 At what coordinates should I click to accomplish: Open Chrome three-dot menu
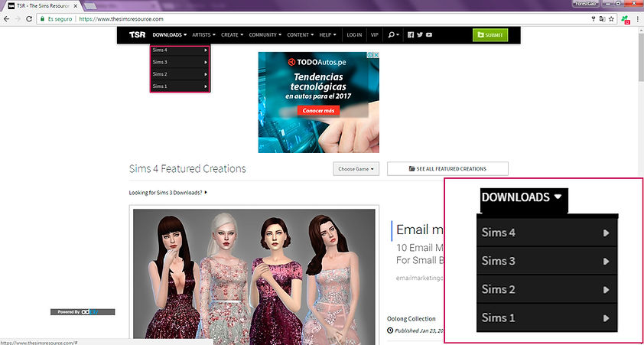pos(637,19)
